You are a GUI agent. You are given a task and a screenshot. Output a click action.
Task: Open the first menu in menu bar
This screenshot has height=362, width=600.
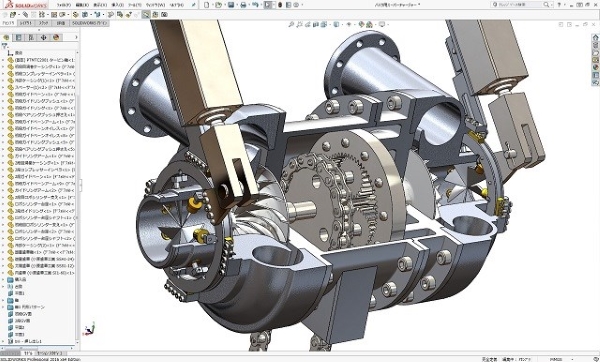(63, 5)
